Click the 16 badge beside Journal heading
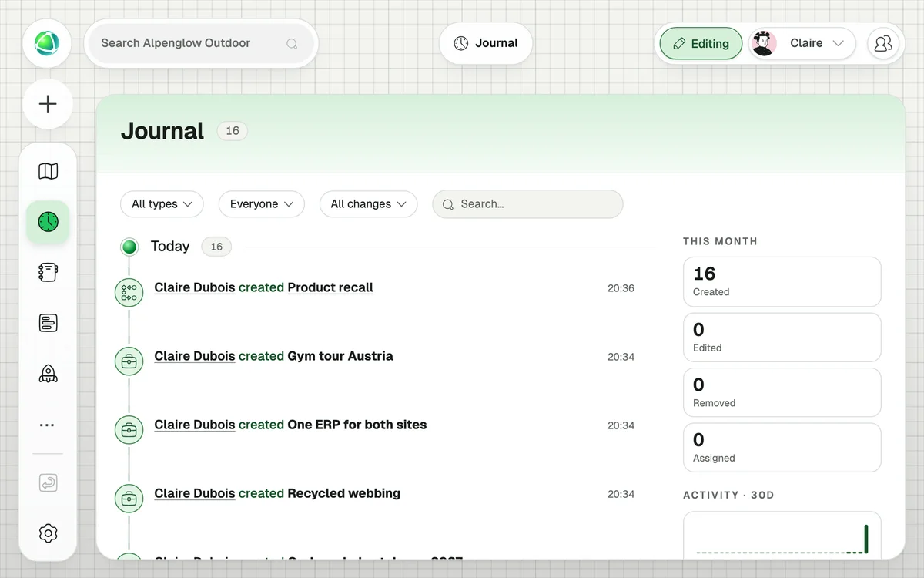This screenshot has width=924, height=578. click(x=233, y=131)
